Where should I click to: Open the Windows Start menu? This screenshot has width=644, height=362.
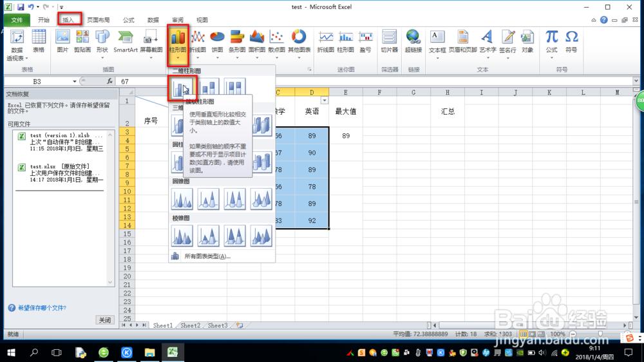[11, 352]
